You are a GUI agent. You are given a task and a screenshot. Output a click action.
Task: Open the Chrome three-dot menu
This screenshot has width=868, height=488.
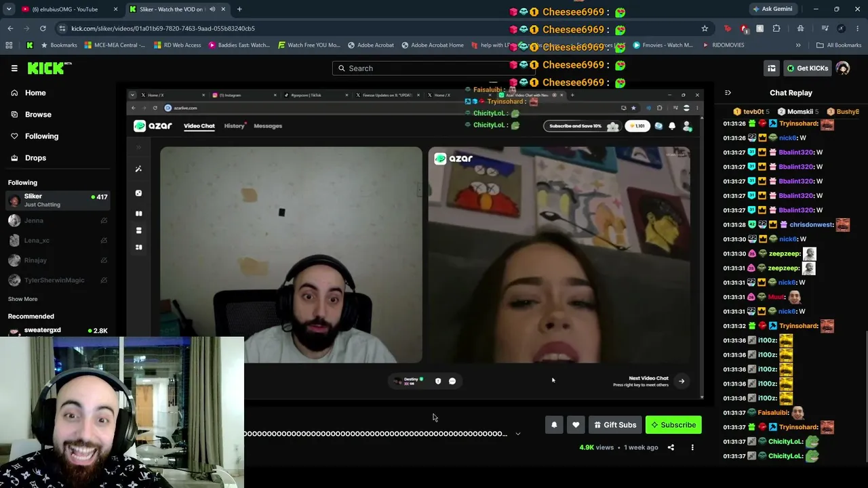[x=858, y=28]
